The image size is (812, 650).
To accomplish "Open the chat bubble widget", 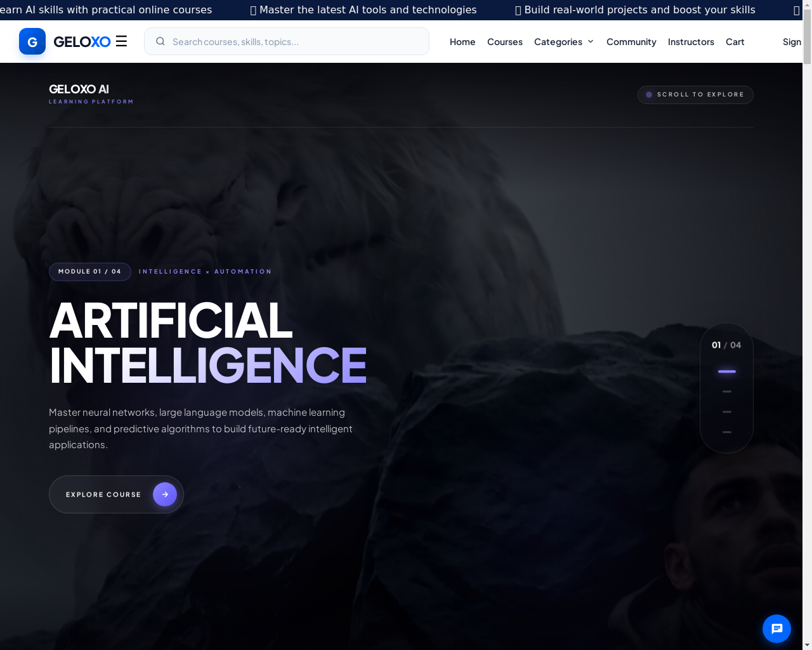I will pyautogui.click(x=776, y=628).
